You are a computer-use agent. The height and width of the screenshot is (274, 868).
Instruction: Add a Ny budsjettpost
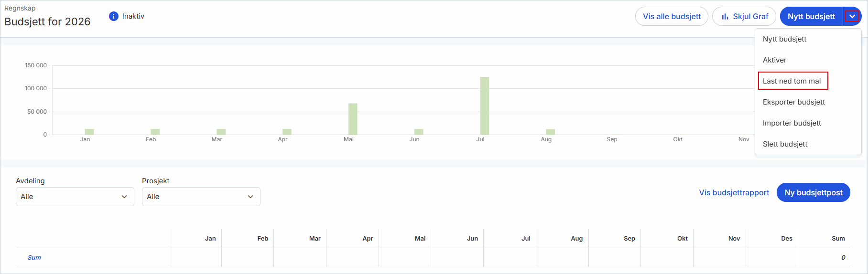[x=814, y=192]
